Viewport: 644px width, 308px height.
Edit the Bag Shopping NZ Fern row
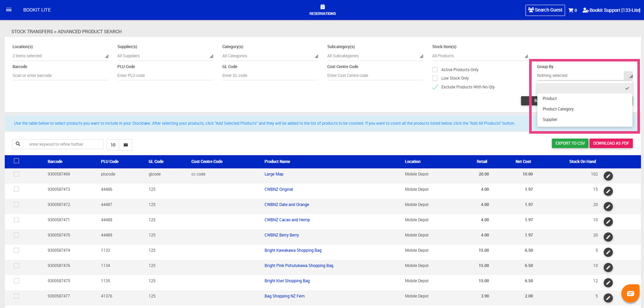pyautogui.click(x=608, y=298)
